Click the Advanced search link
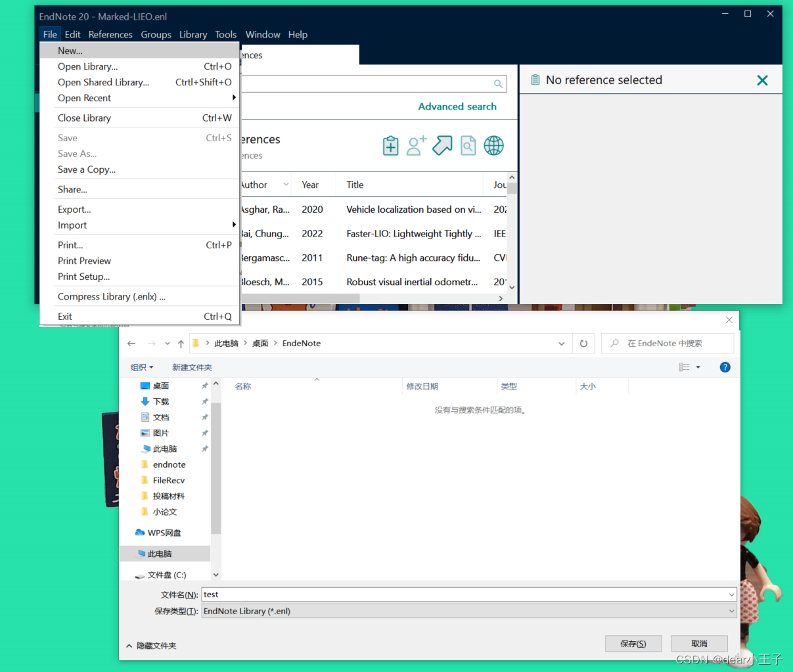 pos(457,106)
